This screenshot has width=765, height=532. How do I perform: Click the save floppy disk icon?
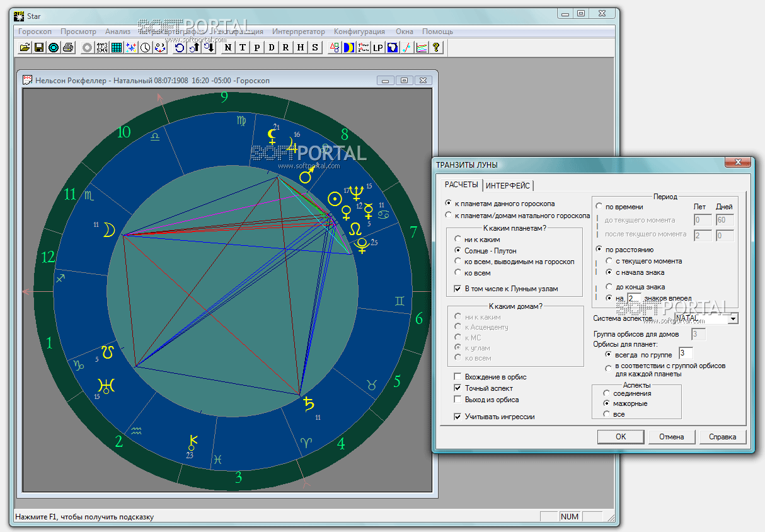[x=39, y=47]
